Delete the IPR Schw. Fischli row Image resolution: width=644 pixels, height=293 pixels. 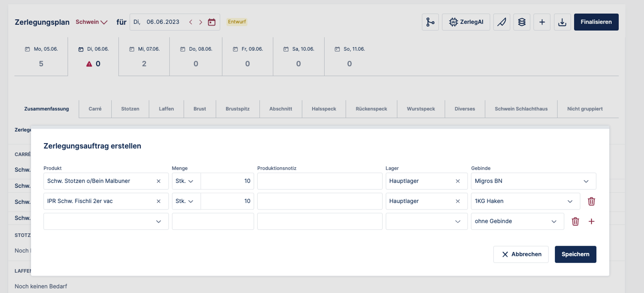[x=591, y=201]
